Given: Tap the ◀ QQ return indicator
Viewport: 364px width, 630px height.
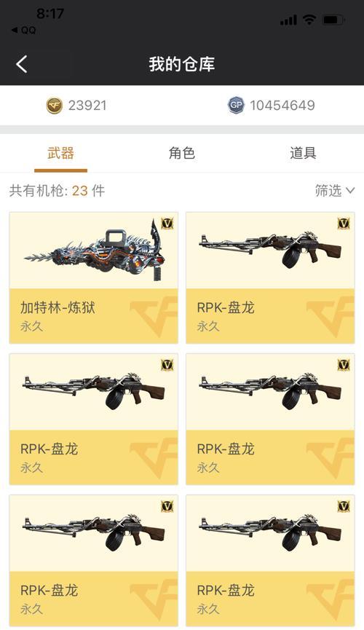Looking at the screenshot, I should 23,30.
